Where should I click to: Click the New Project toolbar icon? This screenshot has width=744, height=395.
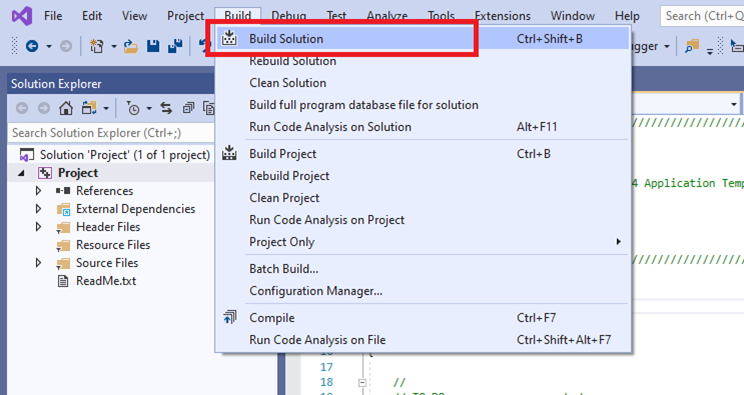97,46
